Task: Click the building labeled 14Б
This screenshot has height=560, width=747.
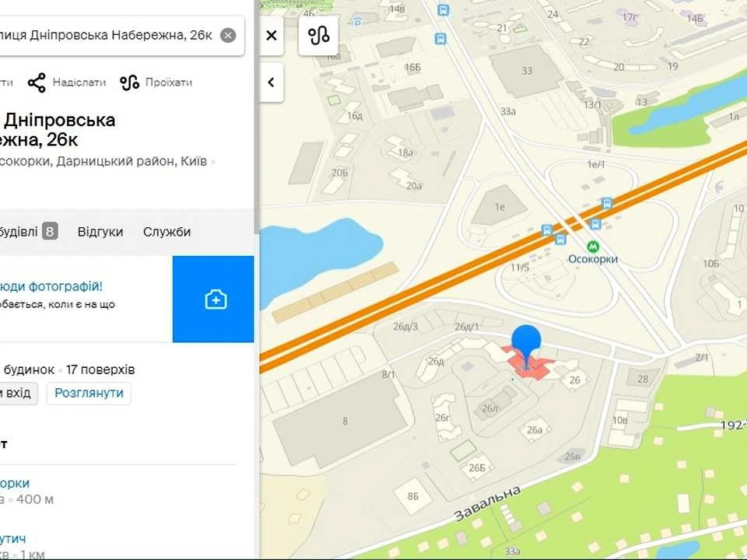Action: pos(694,19)
